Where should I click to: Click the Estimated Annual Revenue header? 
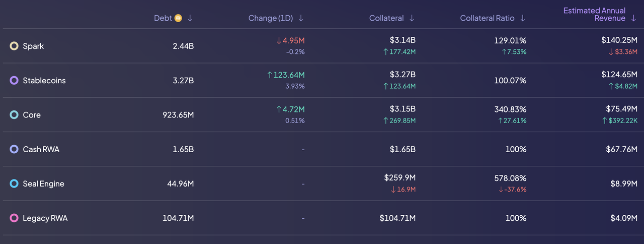click(594, 14)
